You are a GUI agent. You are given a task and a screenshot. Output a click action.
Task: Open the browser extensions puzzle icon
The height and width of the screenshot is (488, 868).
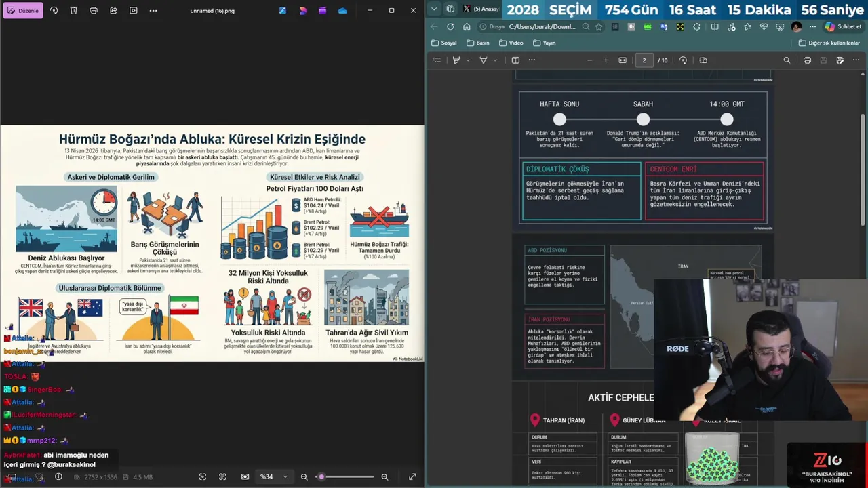697,27
